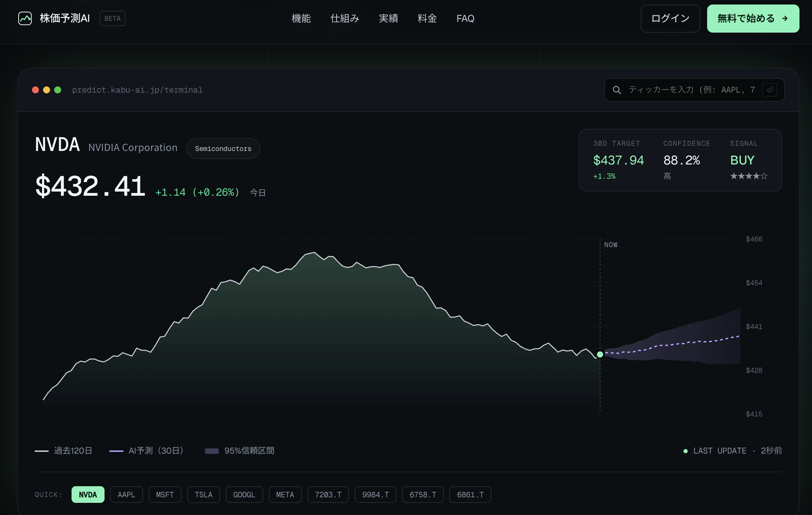
Task: Click the 無料で始める button
Action: tap(753, 18)
